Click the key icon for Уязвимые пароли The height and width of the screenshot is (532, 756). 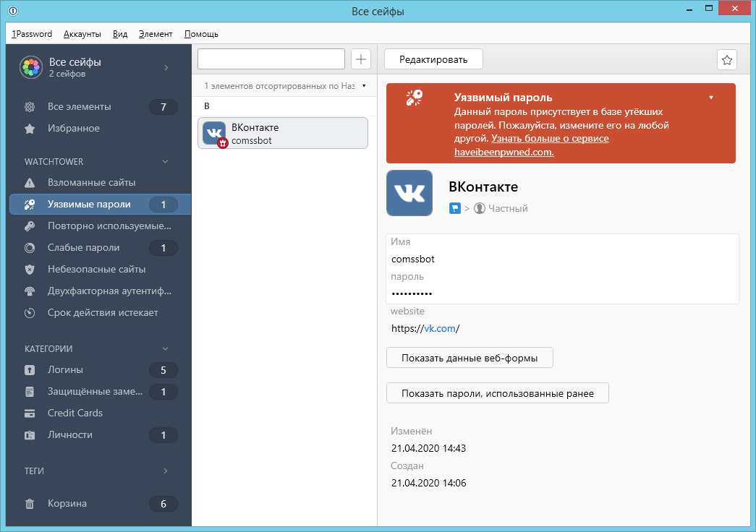[30, 205]
